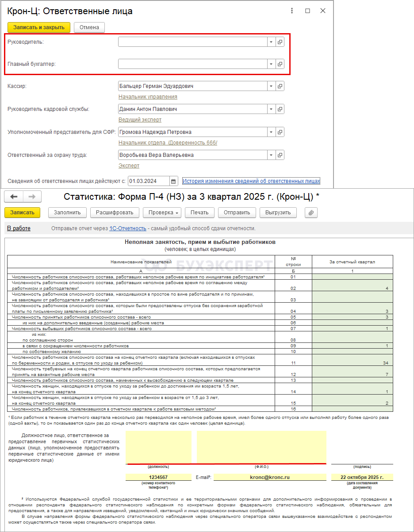The width and height of the screenshot is (414, 532).
Task: Select the row 12 cell with value 7
Action: tap(353, 371)
